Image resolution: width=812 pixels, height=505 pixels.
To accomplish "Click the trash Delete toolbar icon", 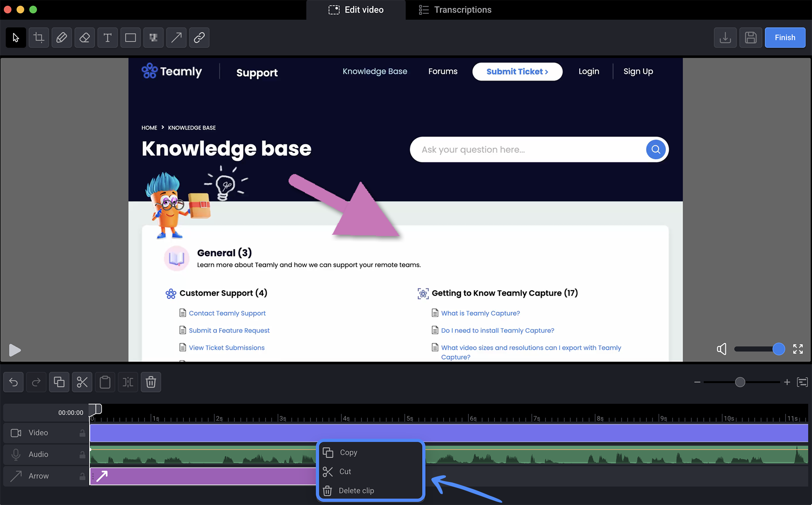I will tap(151, 382).
